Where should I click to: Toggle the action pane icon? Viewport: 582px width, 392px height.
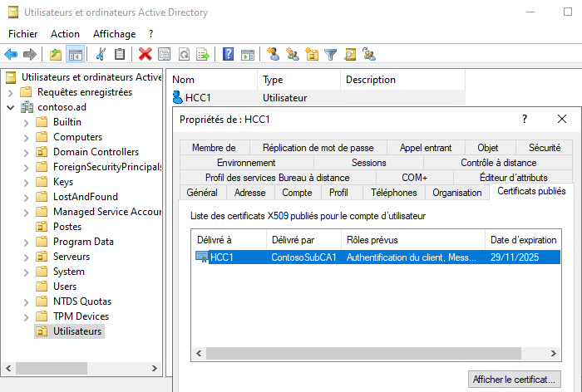[248, 55]
